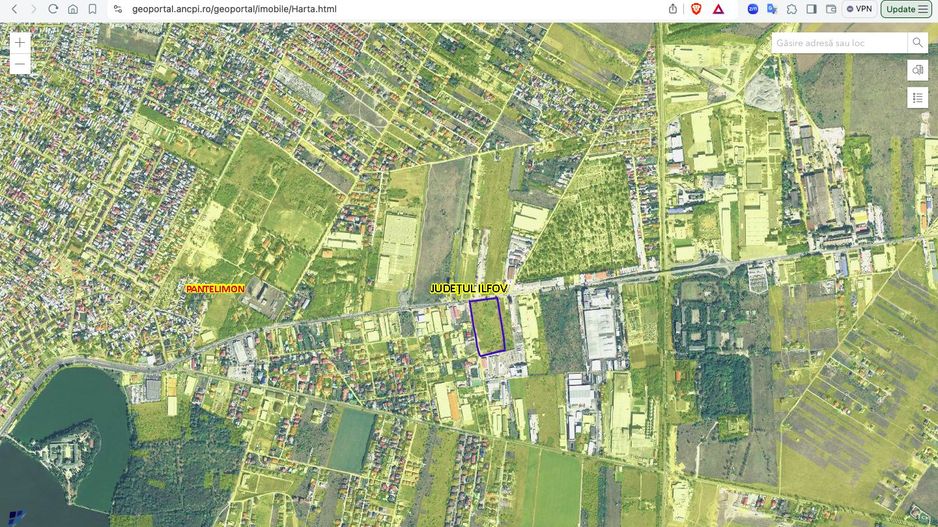The height and width of the screenshot is (527, 938).
Task: Go forward with browser forward arrow
Action: (34, 9)
